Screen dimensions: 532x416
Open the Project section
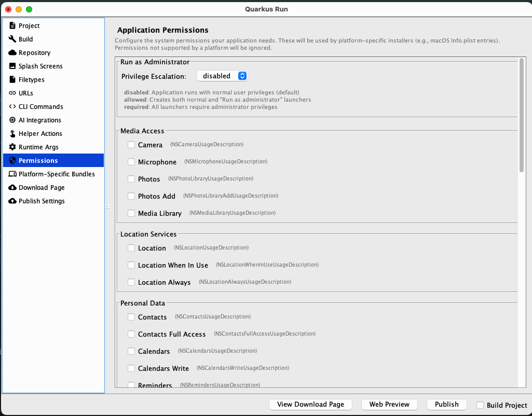[53, 25]
